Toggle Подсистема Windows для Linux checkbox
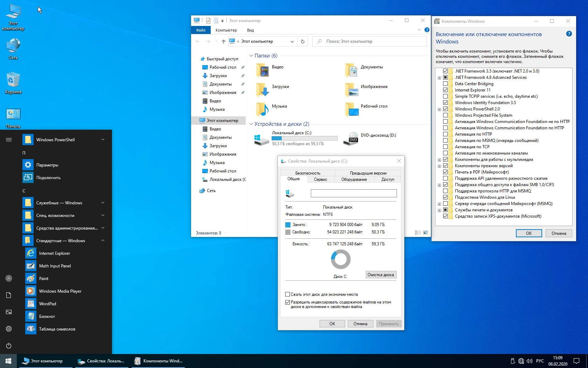This screenshot has height=368, width=588. (445, 197)
